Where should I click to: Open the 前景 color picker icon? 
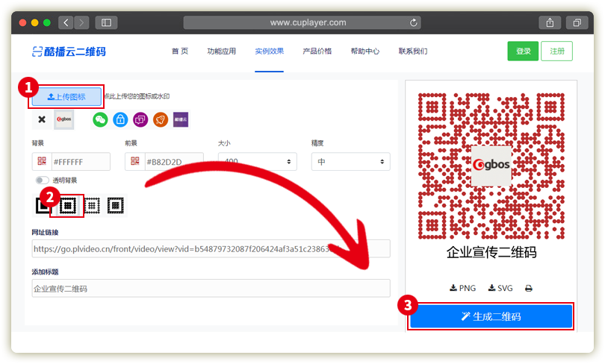point(135,162)
